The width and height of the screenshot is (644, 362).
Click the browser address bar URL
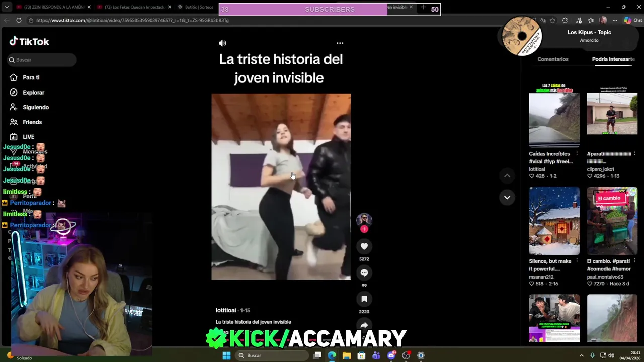coord(132,20)
